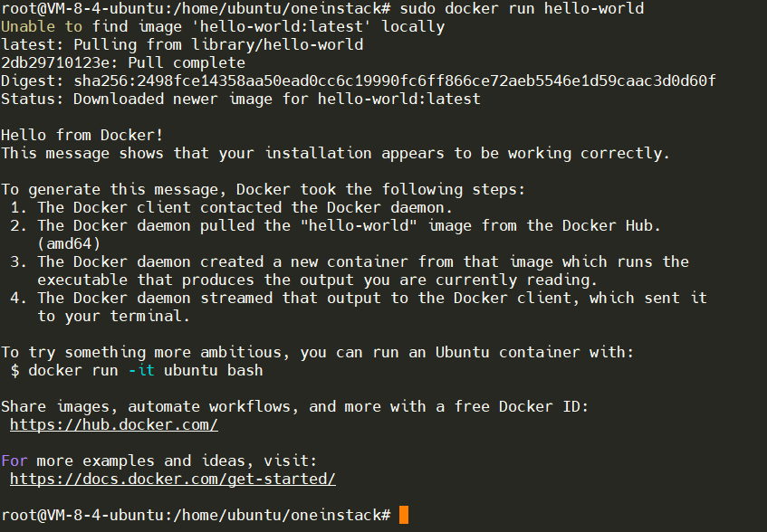Click the bottom shell prompt text

click(196, 515)
